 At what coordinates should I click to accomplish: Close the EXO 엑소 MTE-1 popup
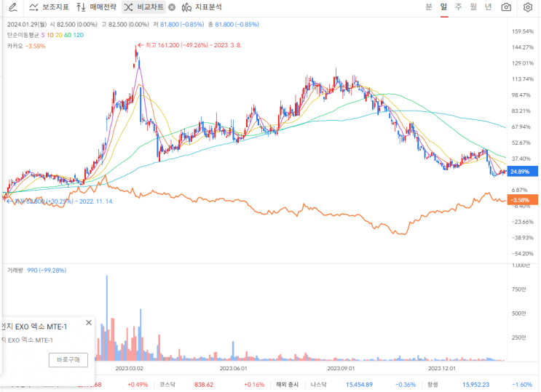coord(89,323)
